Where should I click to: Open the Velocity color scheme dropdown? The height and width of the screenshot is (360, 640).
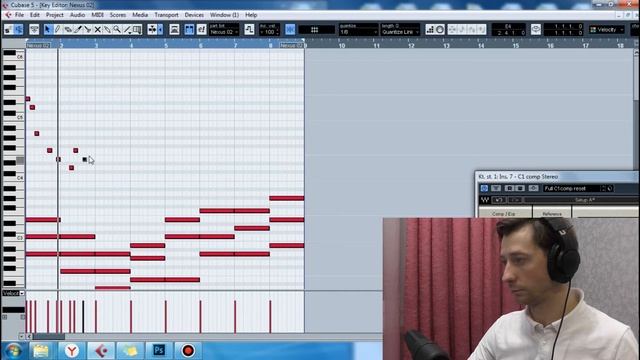click(x=607, y=29)
